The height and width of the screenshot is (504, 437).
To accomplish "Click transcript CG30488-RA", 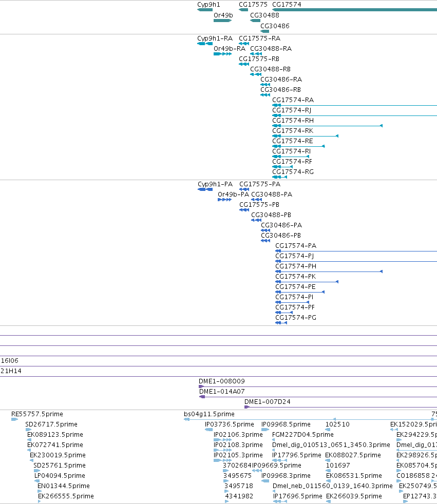I will point(256,54).
